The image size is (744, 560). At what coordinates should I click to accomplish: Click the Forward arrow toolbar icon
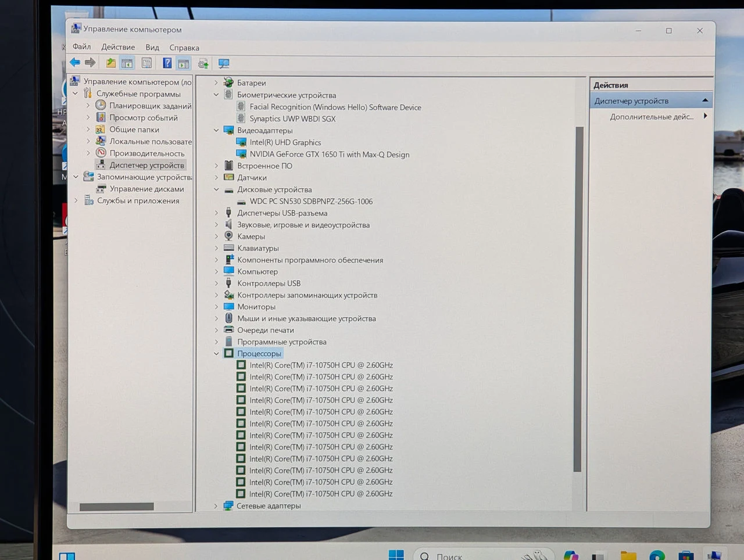pyautogui.click(x=90, y=63)
